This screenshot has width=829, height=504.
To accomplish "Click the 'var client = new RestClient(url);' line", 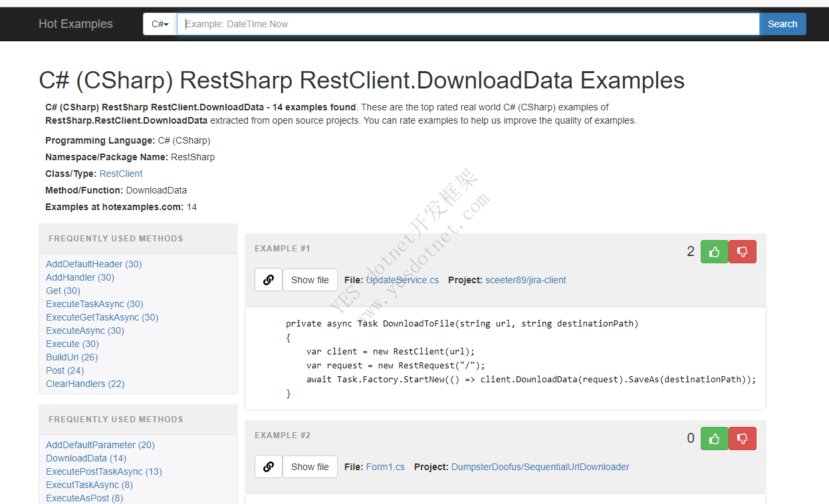I will pyautogui.click(x=391, y=351).
